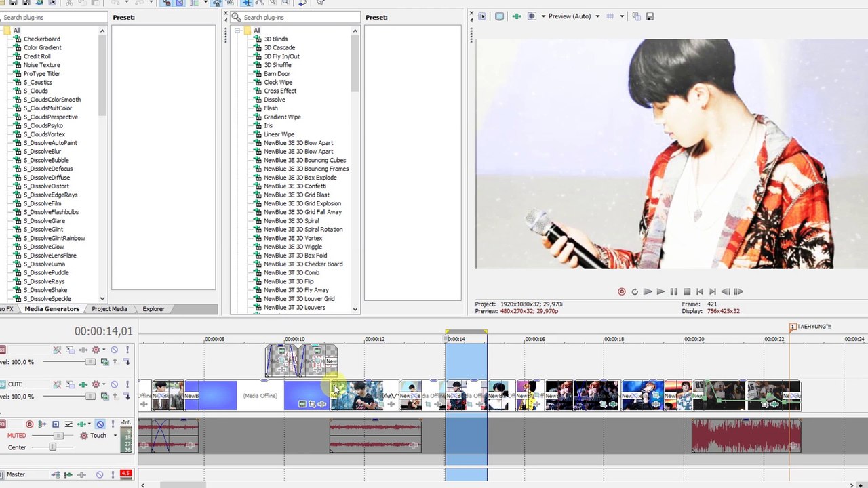Collapse the All node in transitions tree

(237, 30)
